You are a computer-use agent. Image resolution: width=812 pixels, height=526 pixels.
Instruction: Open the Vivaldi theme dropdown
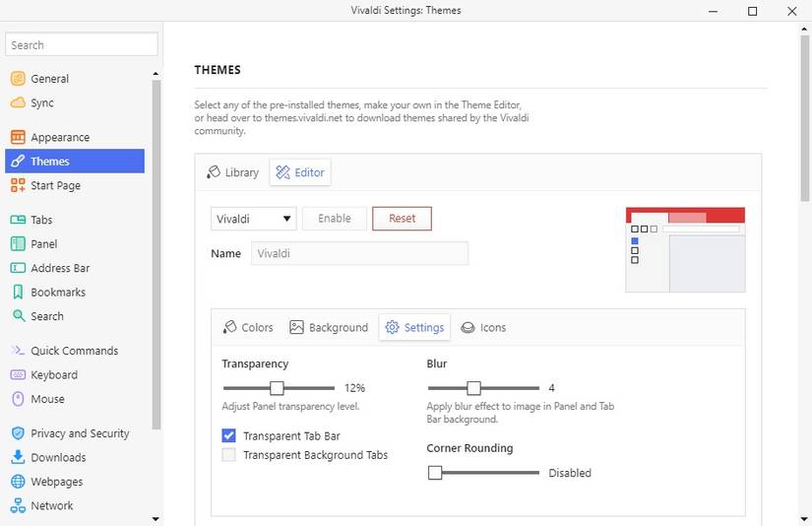pos(254,219)
